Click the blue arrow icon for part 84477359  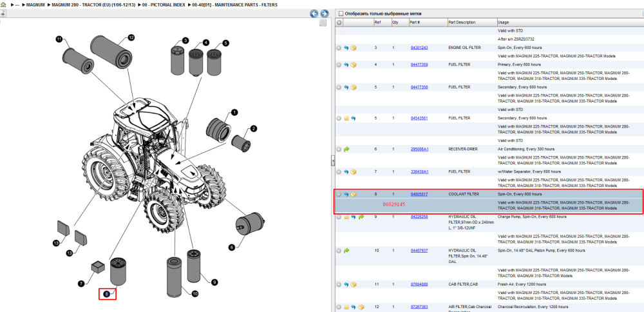pos(346,65)
